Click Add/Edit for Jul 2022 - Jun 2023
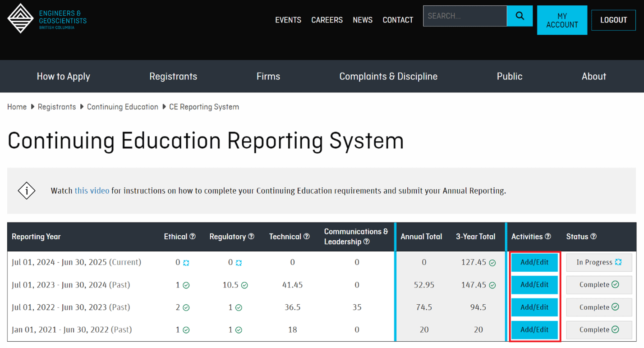644x348 pixels. pyautogui.click(x=534, y=307)
